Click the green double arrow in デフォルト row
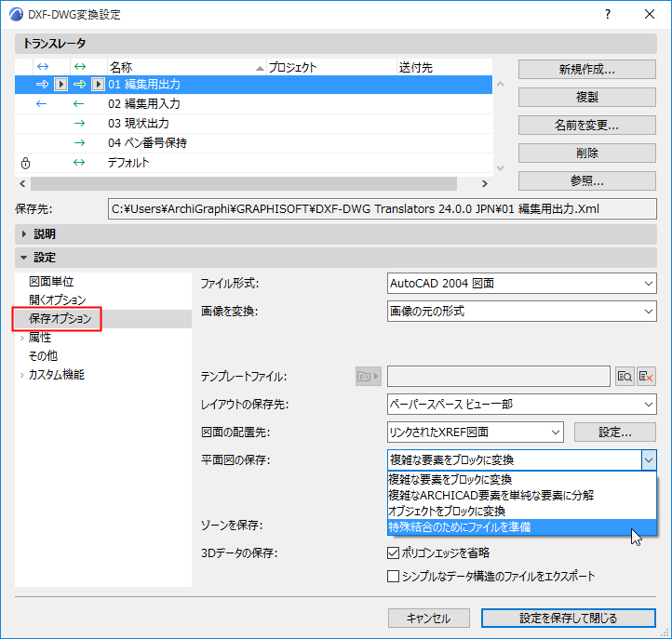This screenshot has width=672, height=639. 79,163
